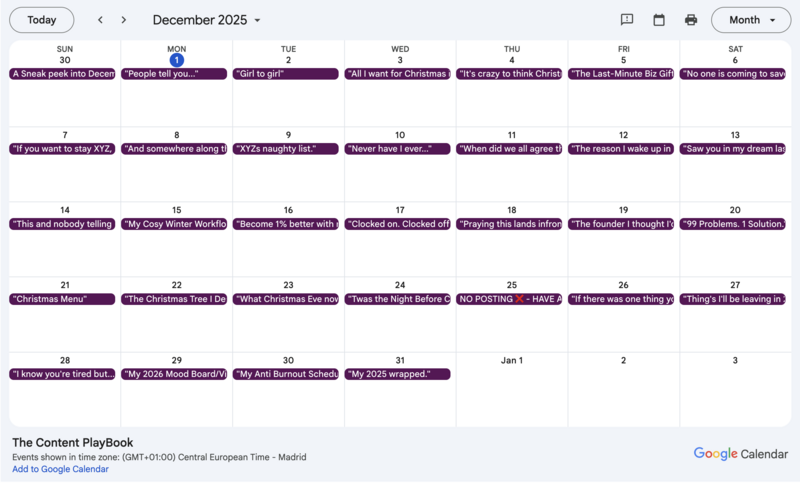Image resolution: width=800 pixels, height=483 pixels.
Task: Print the calendar using the printer icon
Action: [x=691, y=20]
